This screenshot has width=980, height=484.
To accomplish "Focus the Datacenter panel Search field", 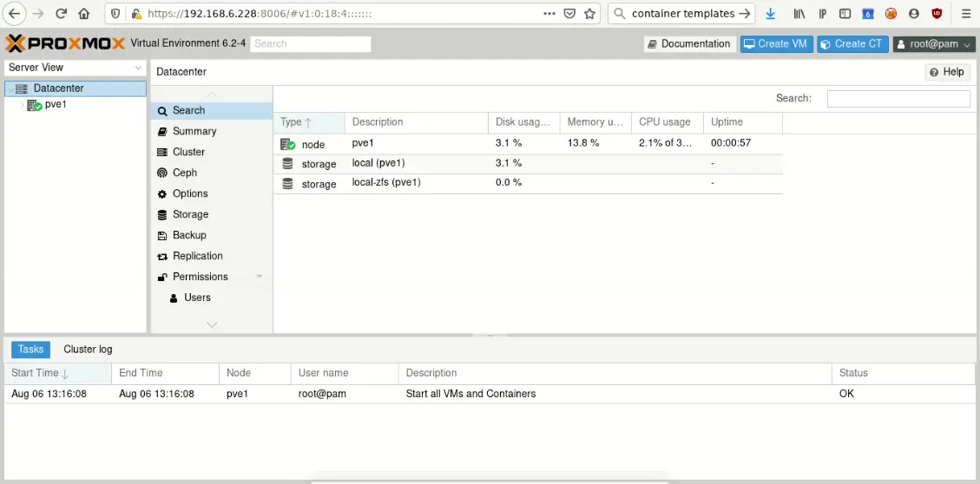I will click(x=898, y=99).
